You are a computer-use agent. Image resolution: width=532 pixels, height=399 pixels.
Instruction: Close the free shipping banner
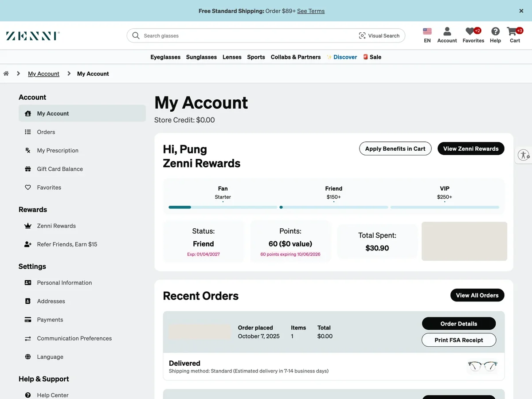(x=521, y=11)
